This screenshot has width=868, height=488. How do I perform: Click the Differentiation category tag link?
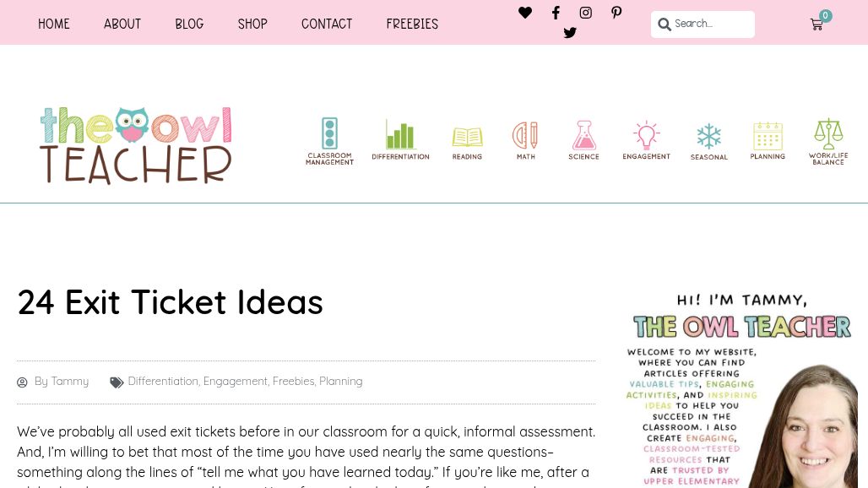click(163, 382)
